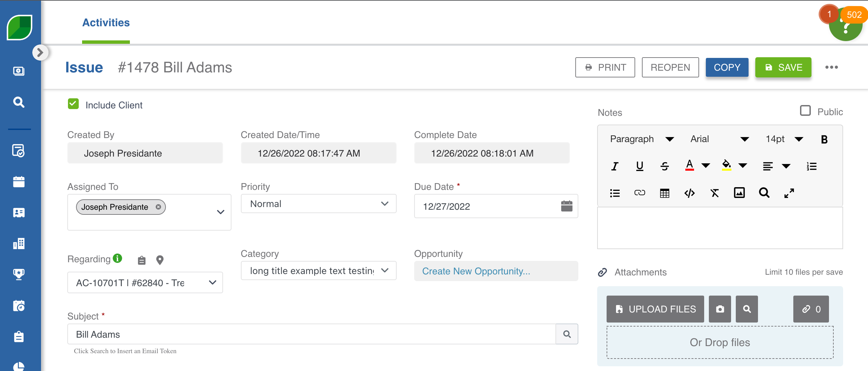Open the Priority dropdown set to Normal
Screen dimensions: 868x371
click(318, 203)
